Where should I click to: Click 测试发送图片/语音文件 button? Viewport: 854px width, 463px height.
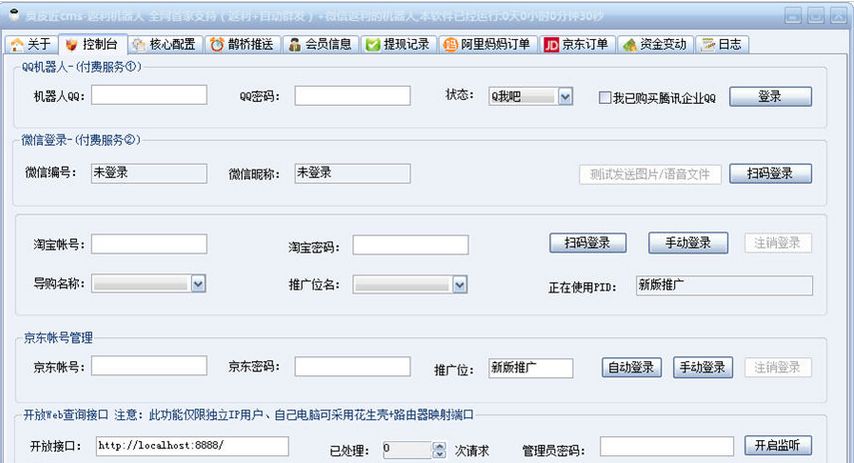[x=650, y=174]
